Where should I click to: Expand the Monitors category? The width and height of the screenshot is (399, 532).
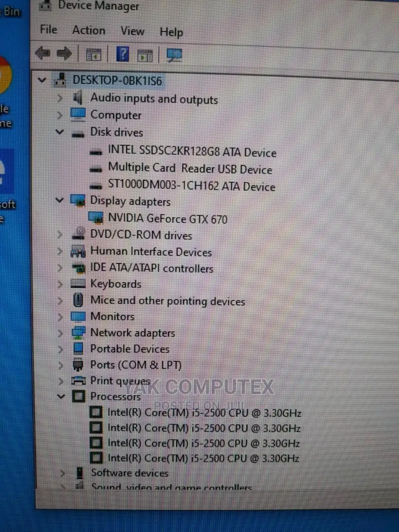(x=61, y=317)
